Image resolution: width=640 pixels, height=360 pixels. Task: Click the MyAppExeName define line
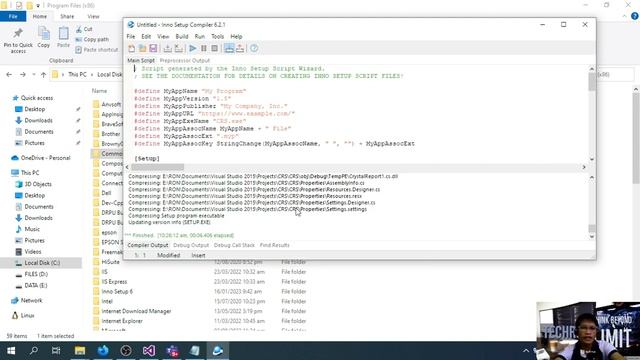[x=190, y=121]
